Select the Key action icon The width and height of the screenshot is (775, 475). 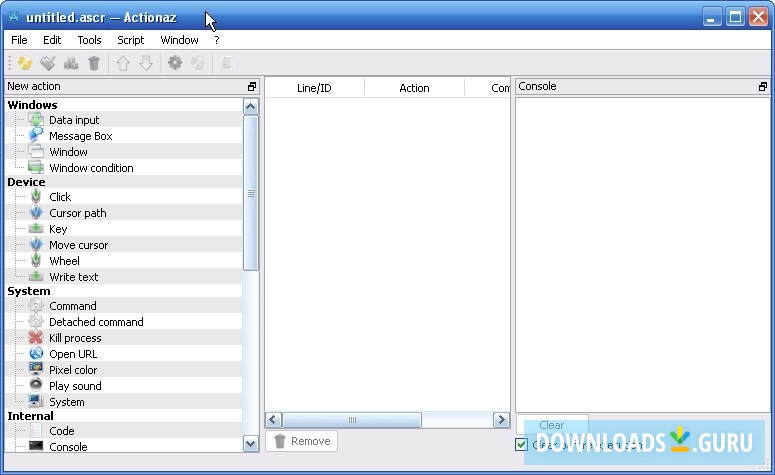pos(36,228)
